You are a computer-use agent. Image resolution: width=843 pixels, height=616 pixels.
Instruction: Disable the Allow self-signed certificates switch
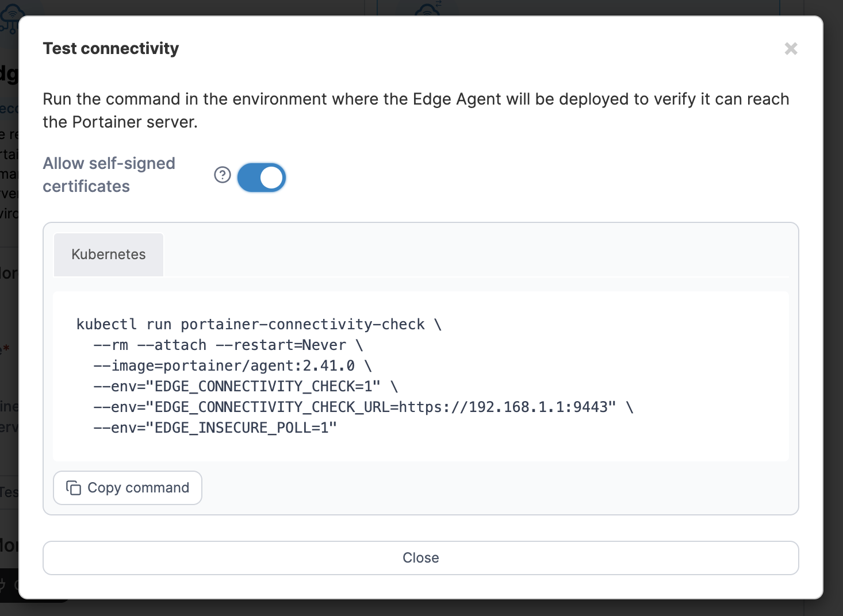tap(262, 178)
